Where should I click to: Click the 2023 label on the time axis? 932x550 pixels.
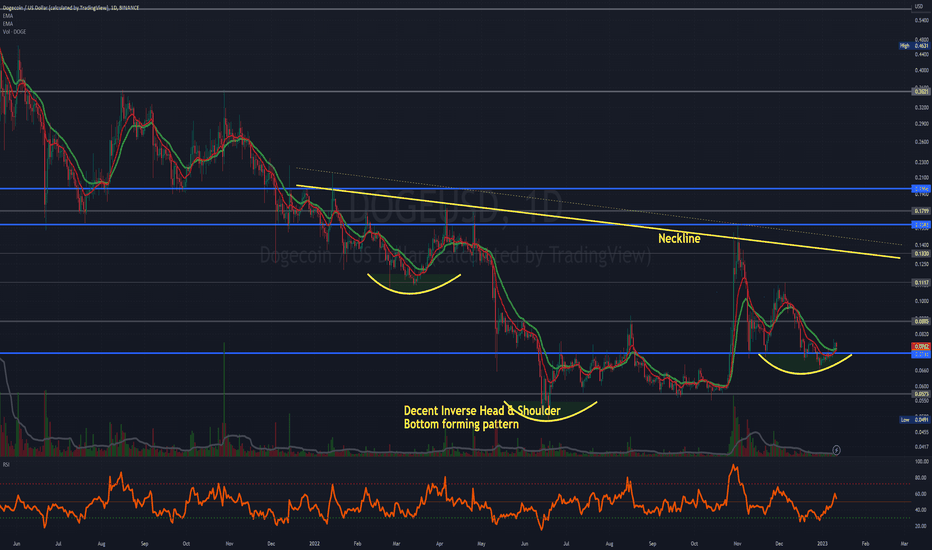tap(823, 543)
